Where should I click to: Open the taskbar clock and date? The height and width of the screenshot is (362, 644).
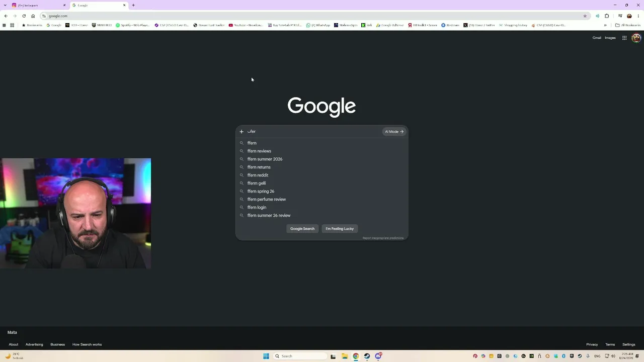coord(627,356)
